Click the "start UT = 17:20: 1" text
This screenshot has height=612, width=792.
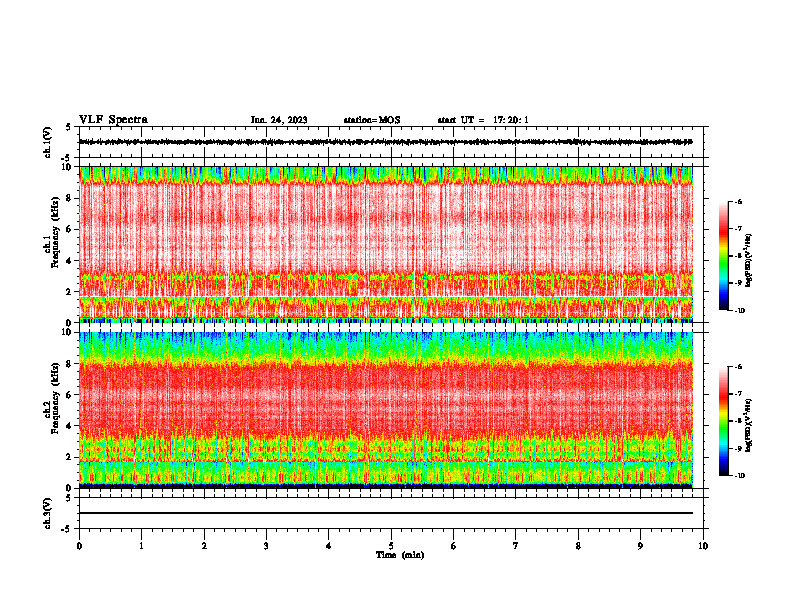point(483,120)
